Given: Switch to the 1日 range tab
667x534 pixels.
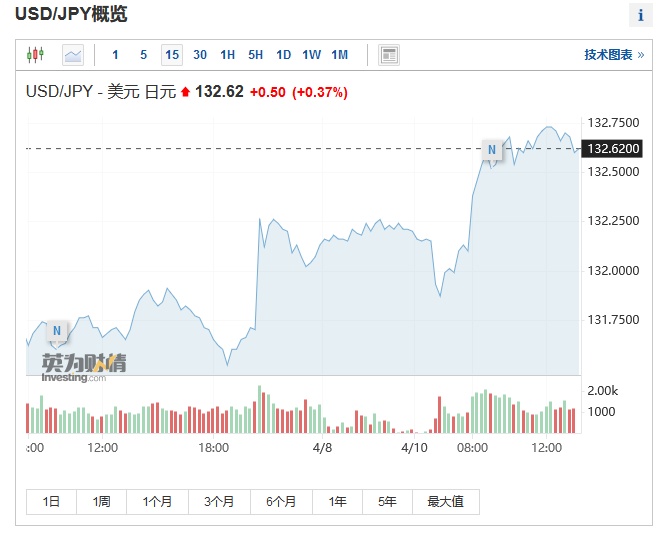Looking at the screenshot, I should coord(51,501).
